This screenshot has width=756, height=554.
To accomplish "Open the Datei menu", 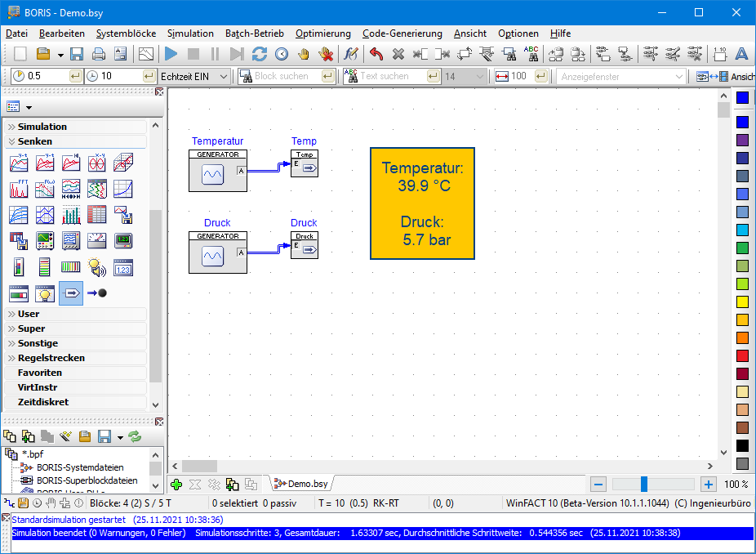I will pos(16,34).
